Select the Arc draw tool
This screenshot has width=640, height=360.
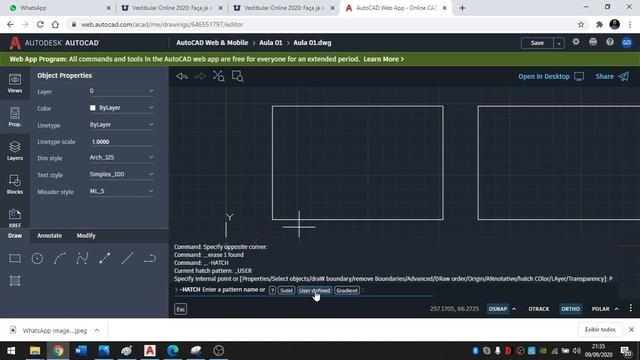tap(60, 258)
